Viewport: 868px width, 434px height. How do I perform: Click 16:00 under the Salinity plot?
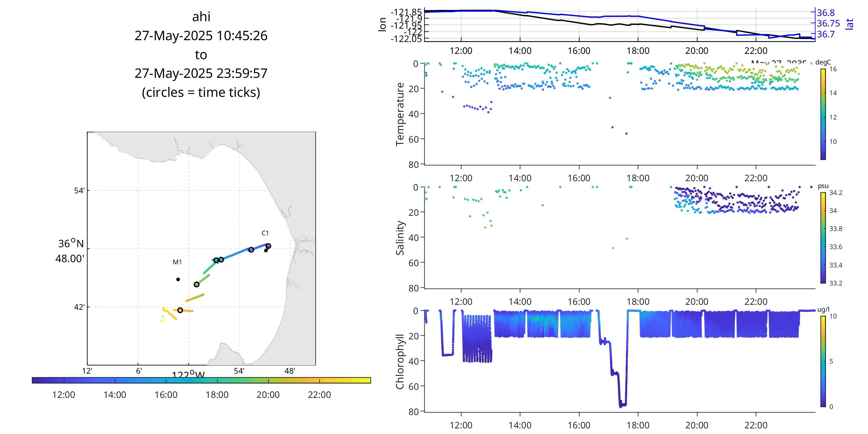tap(579, 302)
